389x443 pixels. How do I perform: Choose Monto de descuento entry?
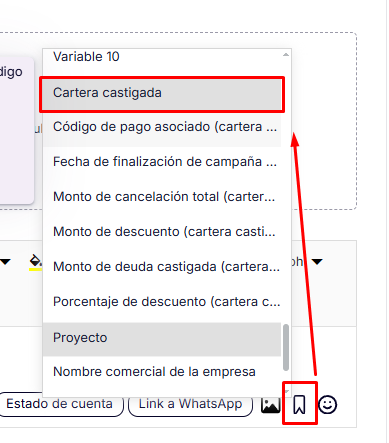(162, 232)
